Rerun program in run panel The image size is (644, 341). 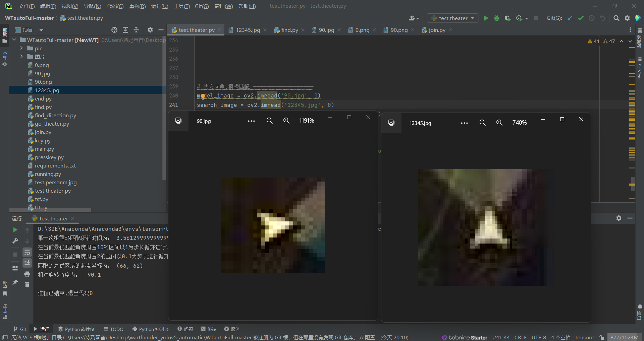(x=15, y=230)
